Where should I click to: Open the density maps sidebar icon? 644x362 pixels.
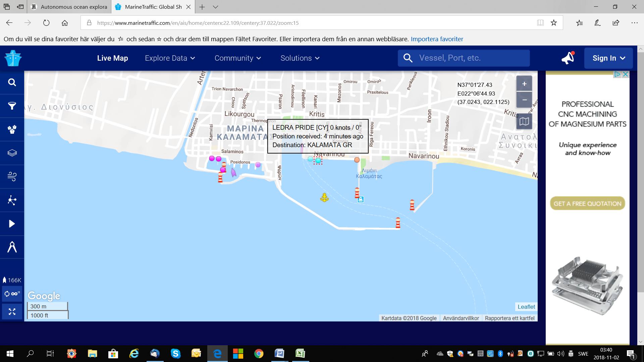[x=12, y=200]
